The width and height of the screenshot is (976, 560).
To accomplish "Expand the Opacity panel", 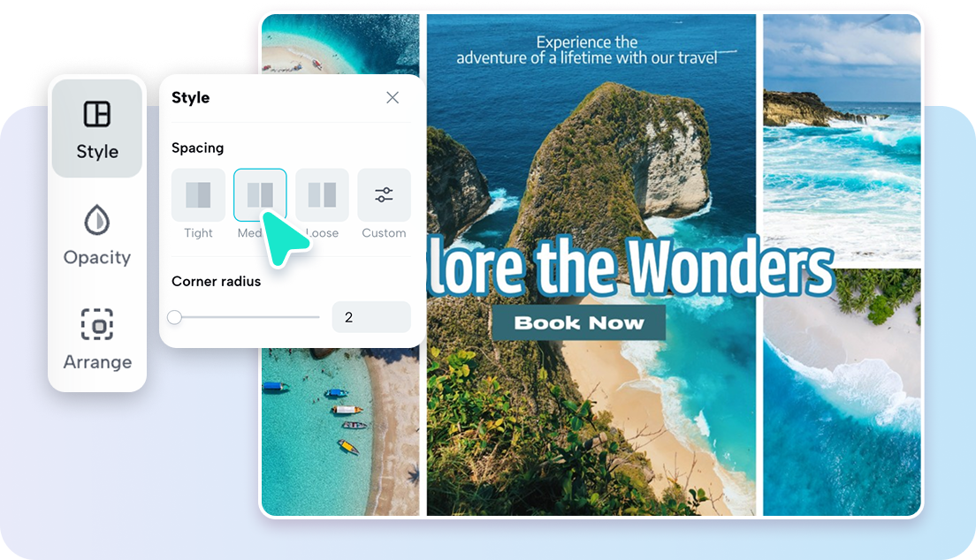I will pyautogui.click(x=97, y=234).
